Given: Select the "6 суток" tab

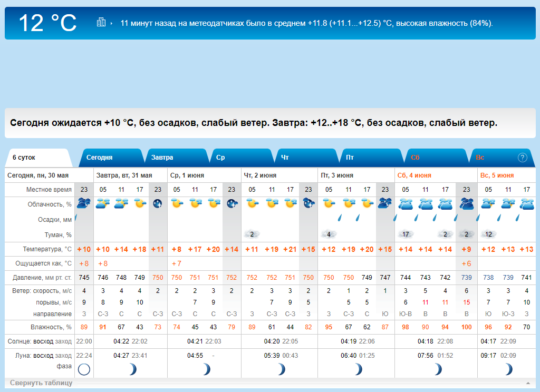Looking at the screenshot, I should (24, 158).
